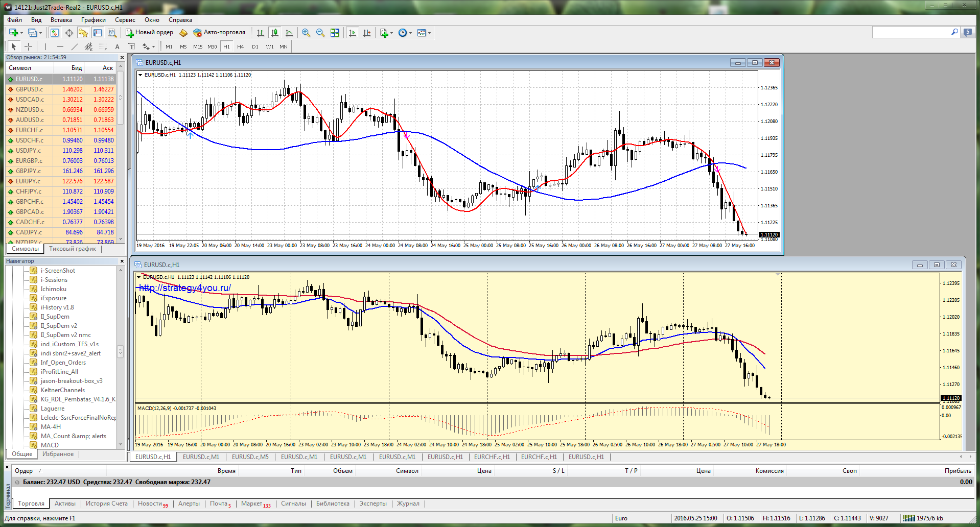Toggle Авто-торговля auto trading button
The image size is (980, 527).
(219, 33)
